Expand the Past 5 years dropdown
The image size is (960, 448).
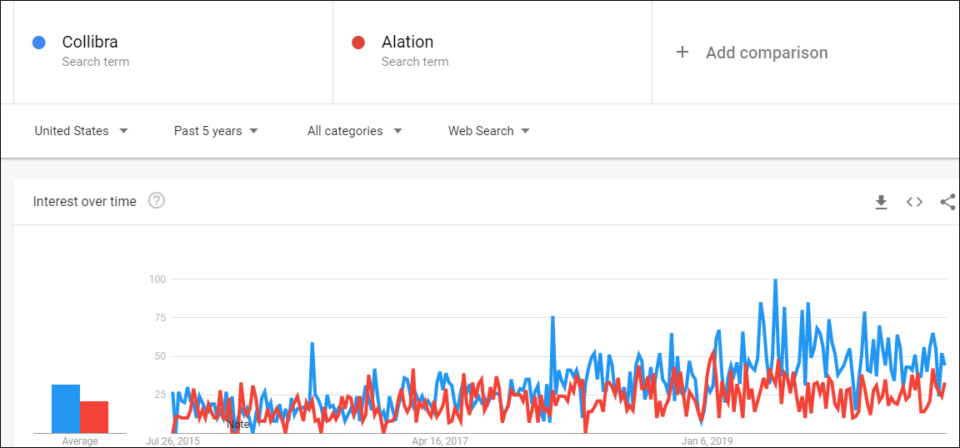(x=216, y=131)
